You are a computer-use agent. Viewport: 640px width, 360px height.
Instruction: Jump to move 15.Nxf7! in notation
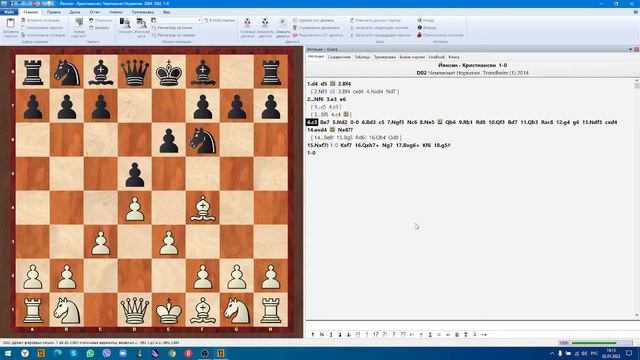pyautogui.click(x=317, y=145)
